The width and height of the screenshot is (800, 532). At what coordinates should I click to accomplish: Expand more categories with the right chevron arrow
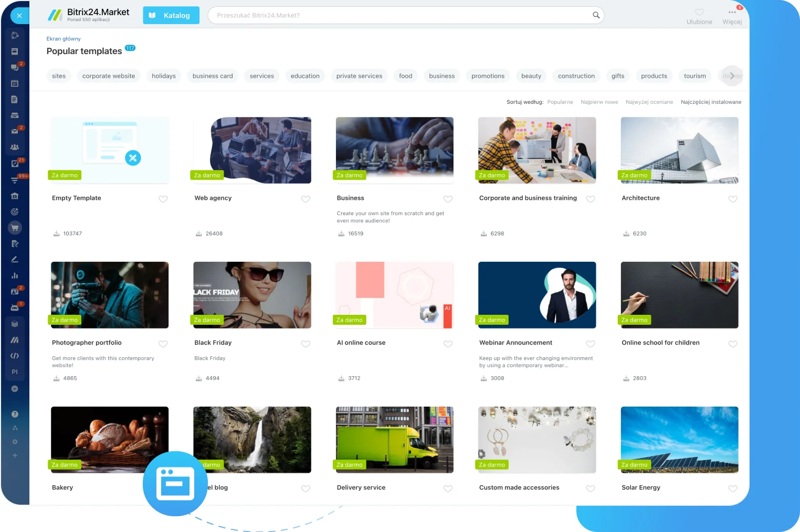(731, 76)
